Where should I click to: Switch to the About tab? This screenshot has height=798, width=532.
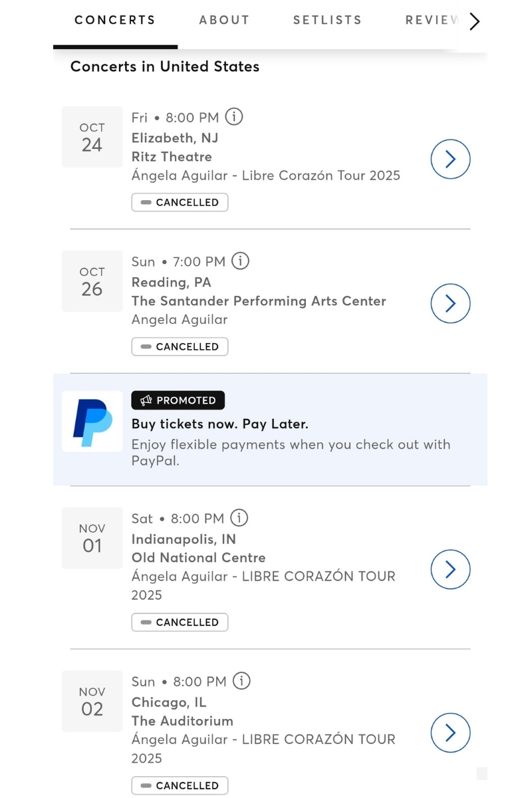(x=224, y=20)
